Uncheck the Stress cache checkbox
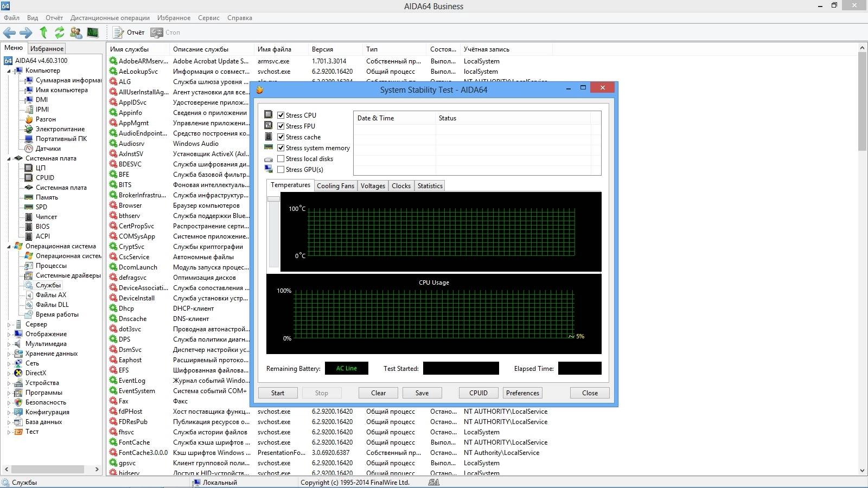868x488 pixels. [281, 137]
